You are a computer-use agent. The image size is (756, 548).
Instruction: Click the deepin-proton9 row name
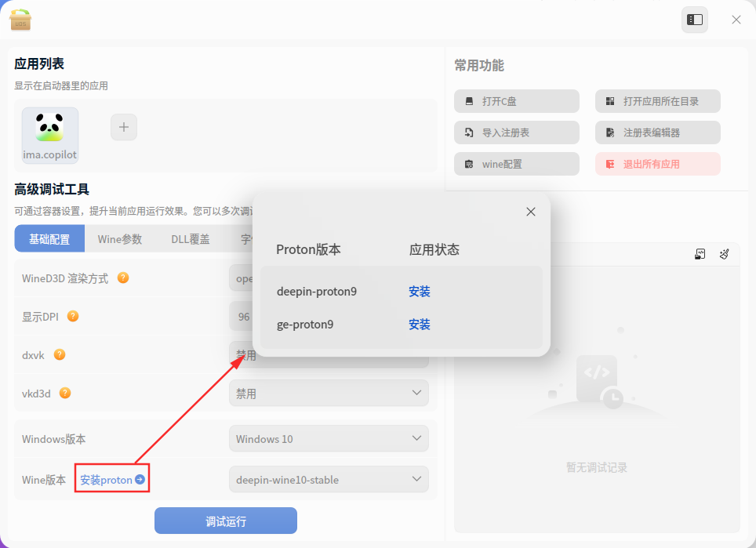pyautogui.click(x=317, y=292)
